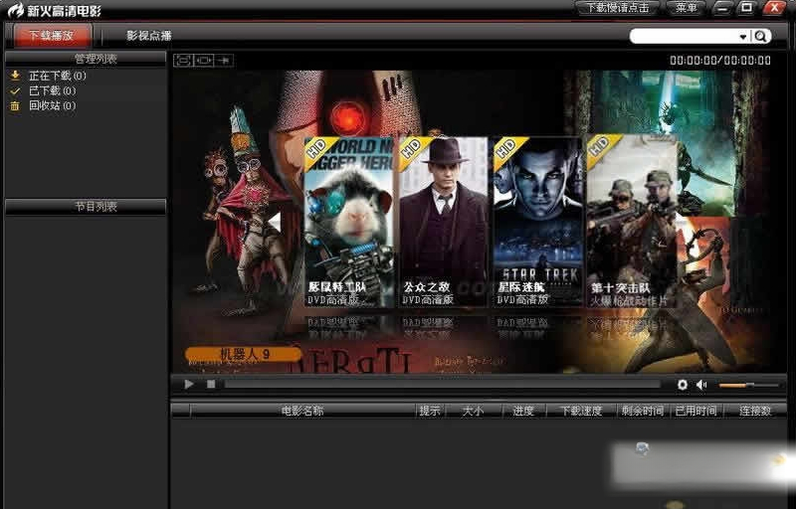
Task: Click the 机器人 9 label
Action: click(x=243, y=354)
